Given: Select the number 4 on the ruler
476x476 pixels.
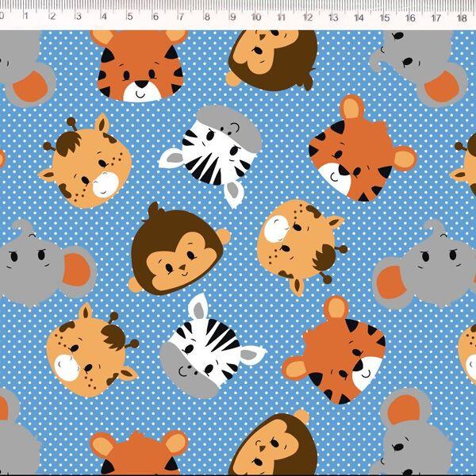Looking at the screenshot, I should [104, 16].
